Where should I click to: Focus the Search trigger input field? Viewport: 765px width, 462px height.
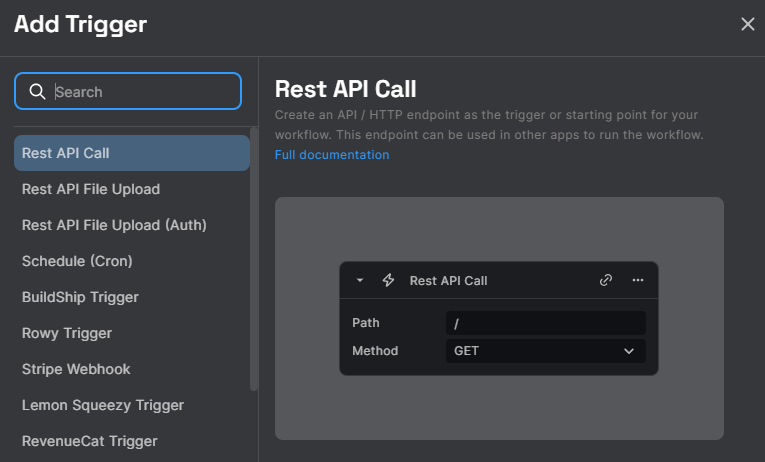pyautogui.click(x=128, y=91)
